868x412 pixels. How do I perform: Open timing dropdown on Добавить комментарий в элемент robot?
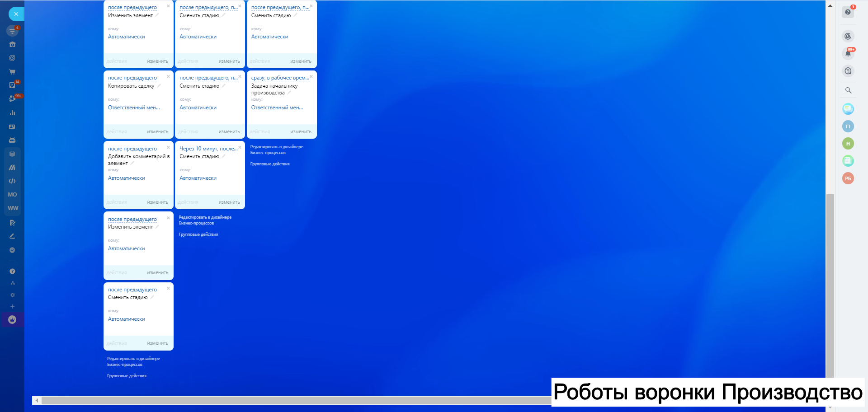[x=132, y=149]
